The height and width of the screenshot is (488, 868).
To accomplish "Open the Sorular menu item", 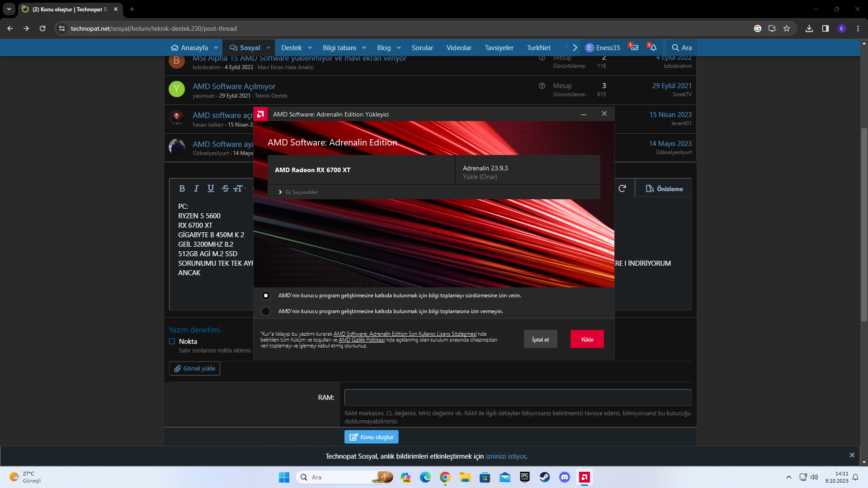I will [422, 48].
